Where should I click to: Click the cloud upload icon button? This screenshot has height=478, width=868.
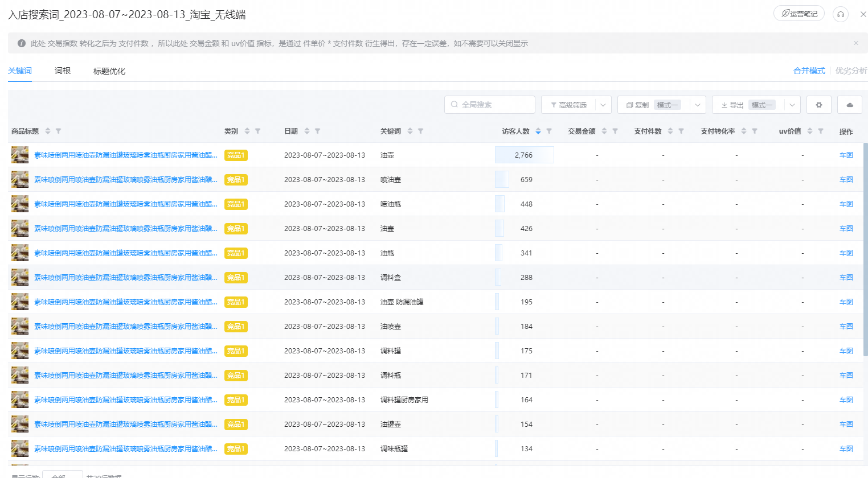click(850, 105)
